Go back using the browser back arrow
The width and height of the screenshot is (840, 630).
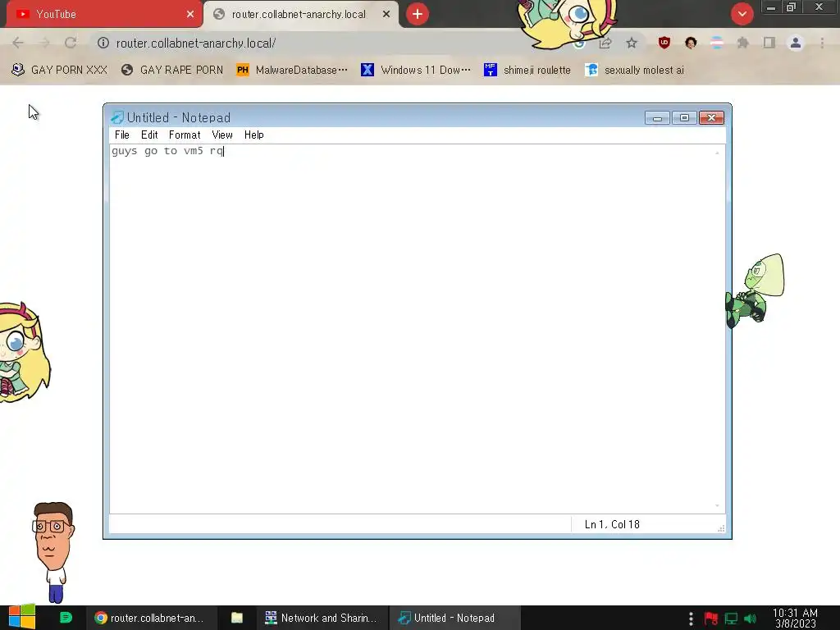18,43
